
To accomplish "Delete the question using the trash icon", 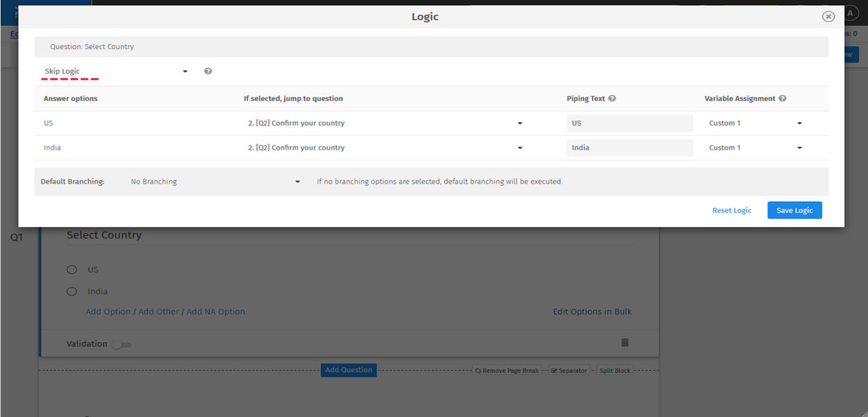I will (625, 343).
